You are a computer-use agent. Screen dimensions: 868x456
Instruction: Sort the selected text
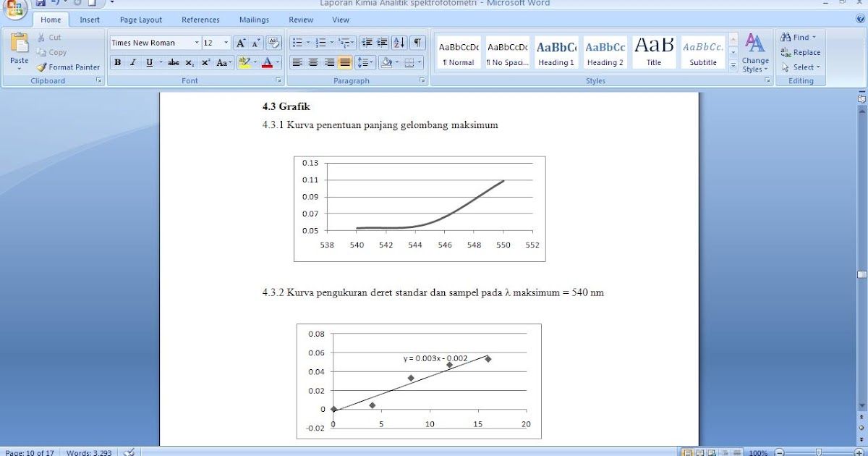[x=399, y=43]
